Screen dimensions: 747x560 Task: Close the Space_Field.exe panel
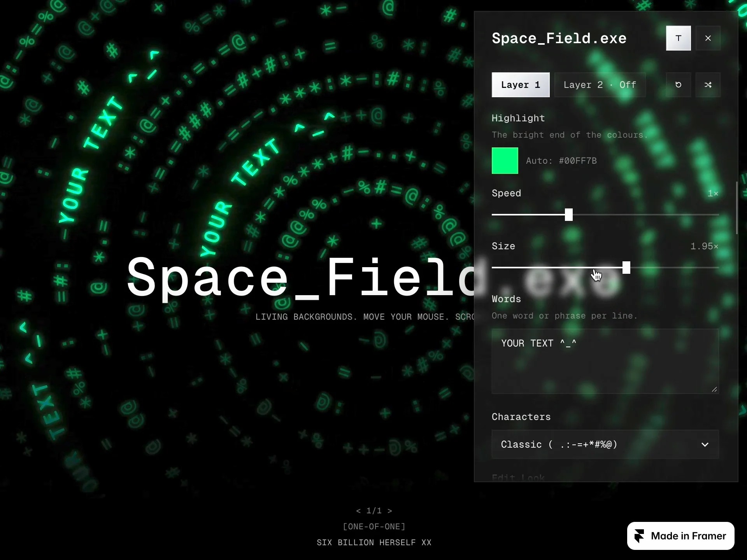pyautogui.click(x=708, y=38)
